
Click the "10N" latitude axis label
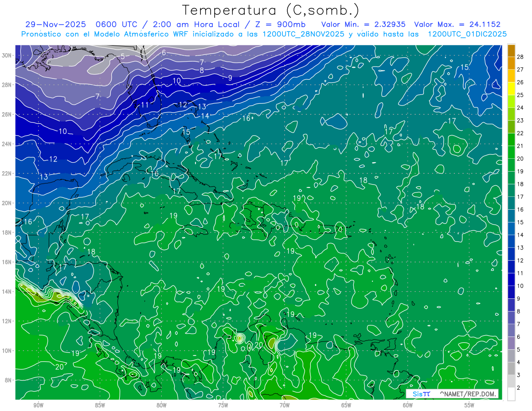pos(8,351)
